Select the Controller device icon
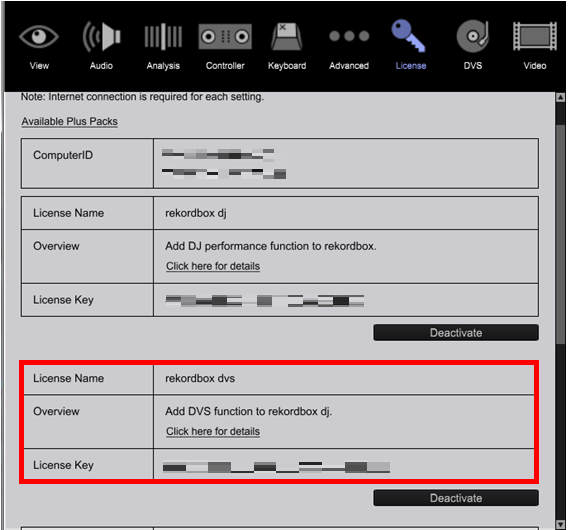This screenshot has width=568, height=530. (225, 37)
